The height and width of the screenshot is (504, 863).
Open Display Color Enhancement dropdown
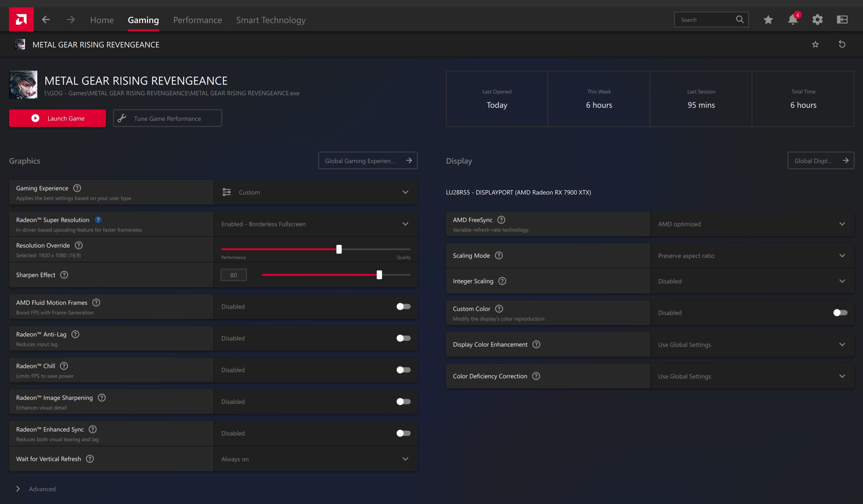(x=752, y=344)
